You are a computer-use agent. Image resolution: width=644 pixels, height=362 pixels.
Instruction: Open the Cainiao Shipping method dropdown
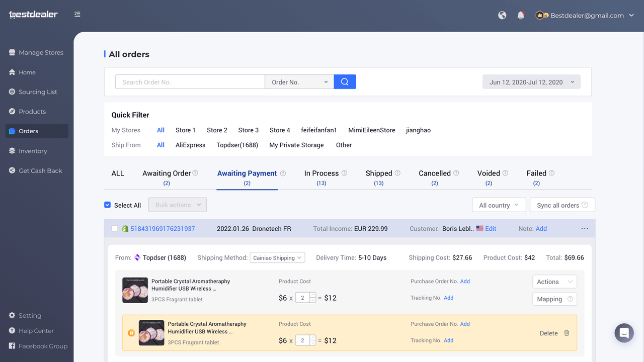[x=277, y=258]
